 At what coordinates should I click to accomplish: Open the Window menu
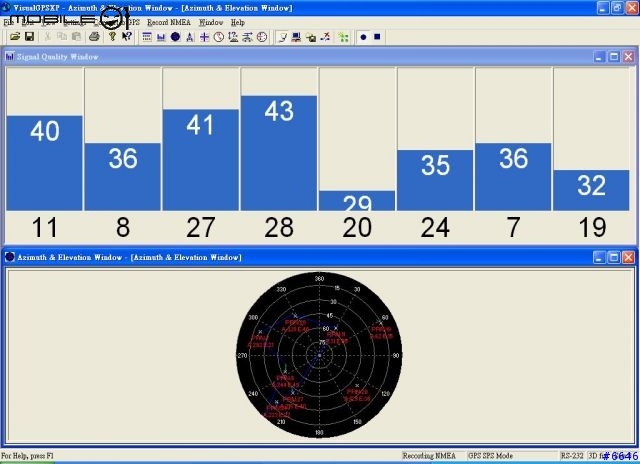click(211, 22)
